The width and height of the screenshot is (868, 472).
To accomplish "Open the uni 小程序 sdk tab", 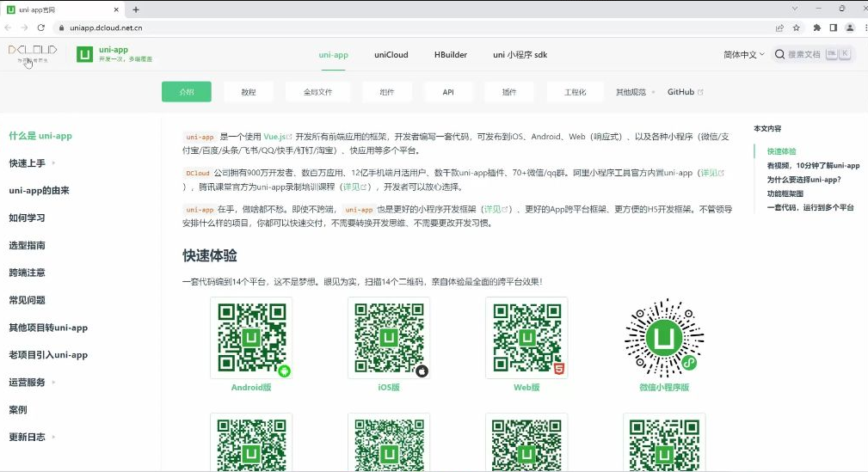I will (x=520, y=55).
